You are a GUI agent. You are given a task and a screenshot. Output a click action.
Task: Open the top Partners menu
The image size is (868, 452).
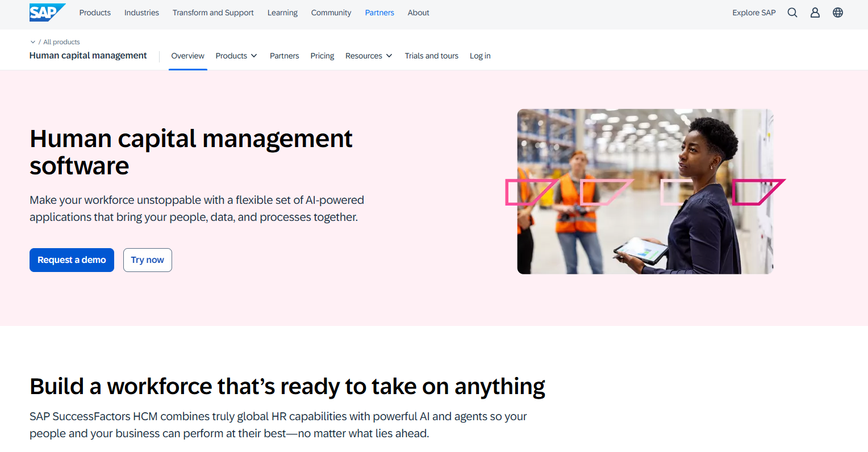tap(379, 12)
